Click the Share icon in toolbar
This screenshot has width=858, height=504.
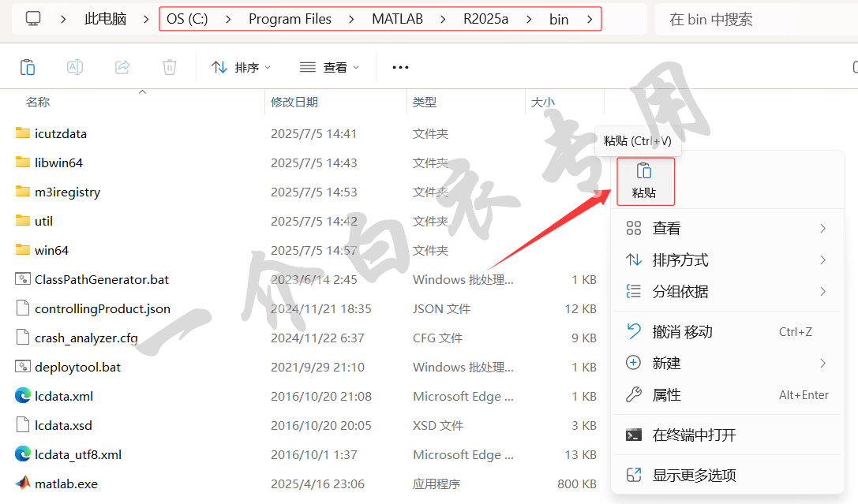coord(122,67)
